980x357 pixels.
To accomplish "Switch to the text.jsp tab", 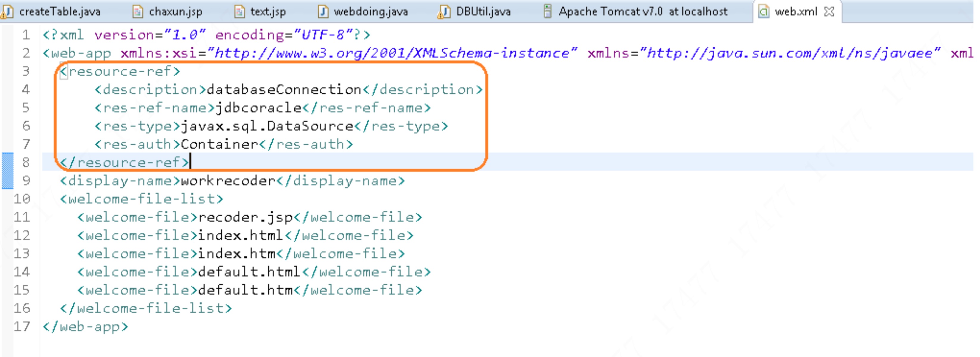I will click(x=268, y=12).
